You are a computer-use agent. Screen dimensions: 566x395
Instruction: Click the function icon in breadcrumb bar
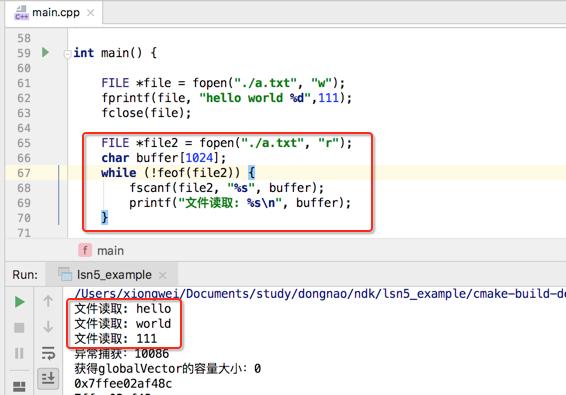(x=85, y=250)
